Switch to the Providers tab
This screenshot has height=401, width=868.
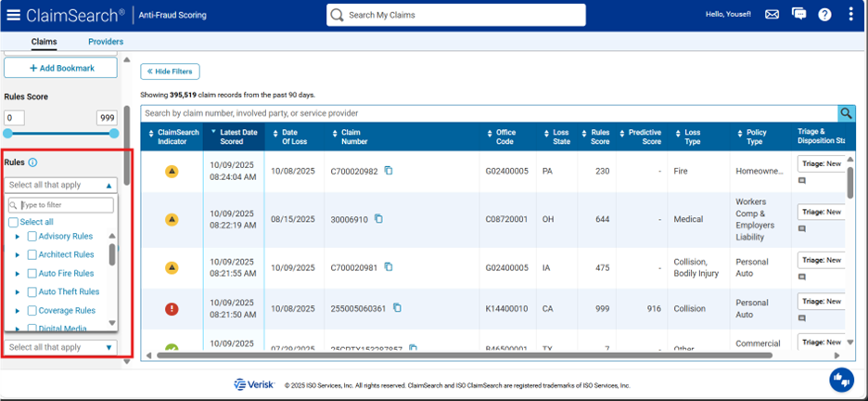click(x=106, y=42)
